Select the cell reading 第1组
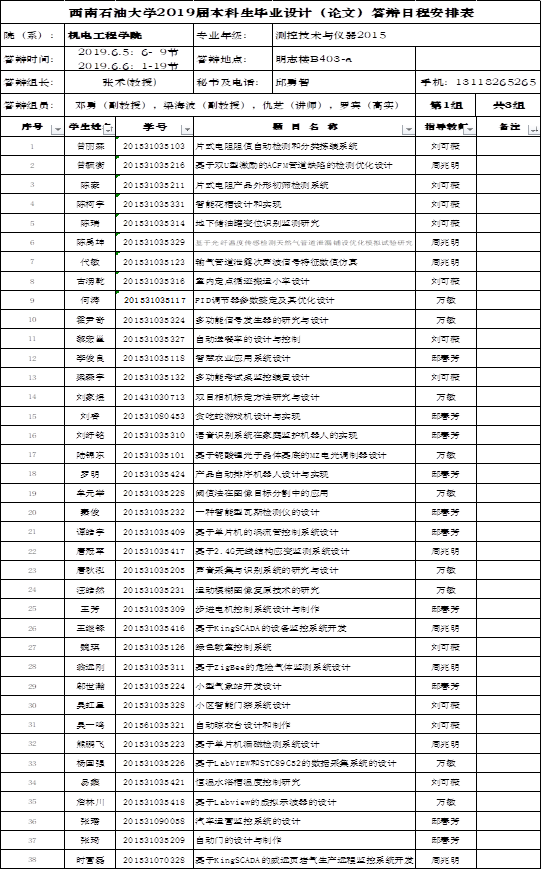 (447, 105)
